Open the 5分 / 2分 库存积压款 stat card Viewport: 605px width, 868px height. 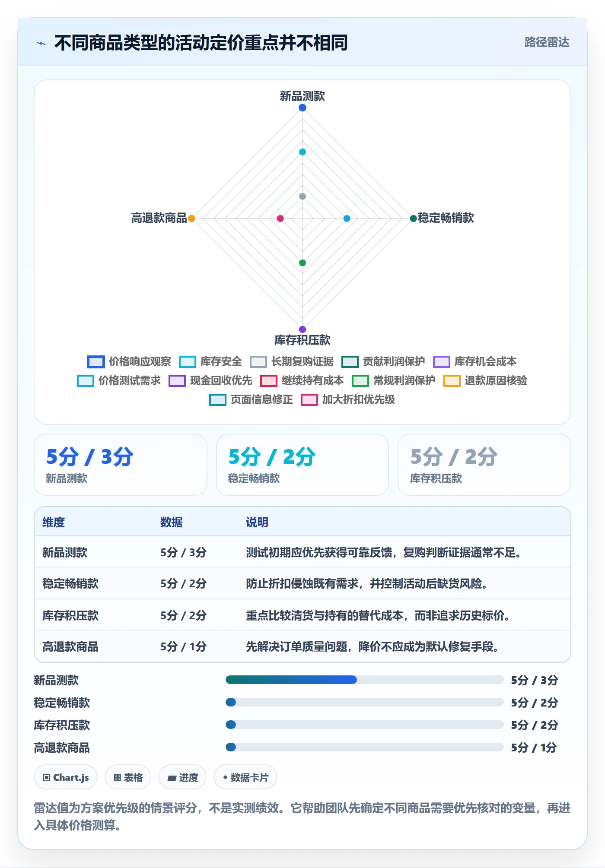click(x=484, y=465)
